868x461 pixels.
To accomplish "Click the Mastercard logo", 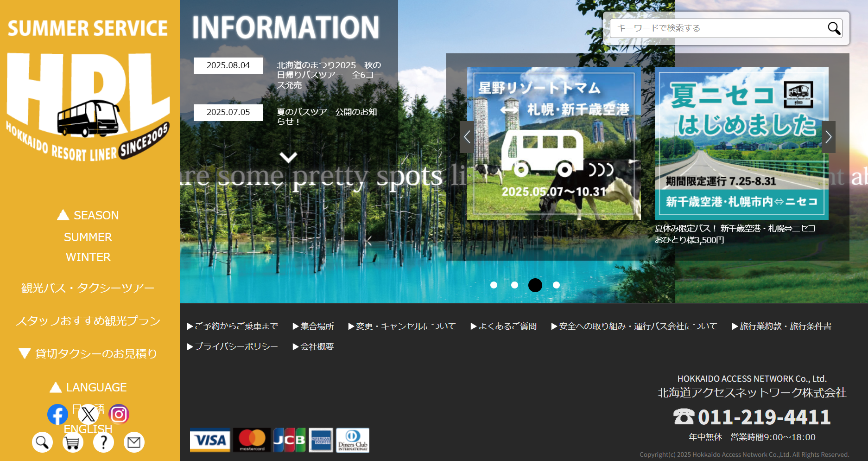I will [x=252, y=440].
